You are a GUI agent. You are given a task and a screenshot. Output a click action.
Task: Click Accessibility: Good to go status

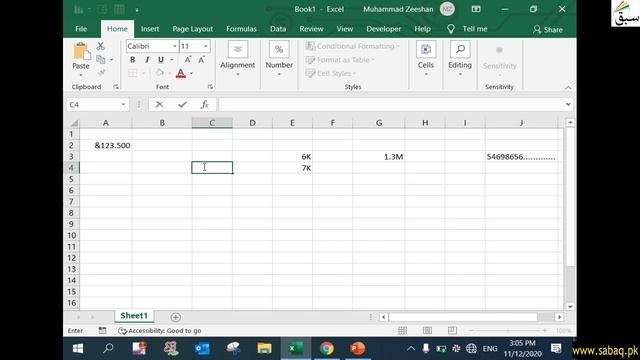point(160,331)
